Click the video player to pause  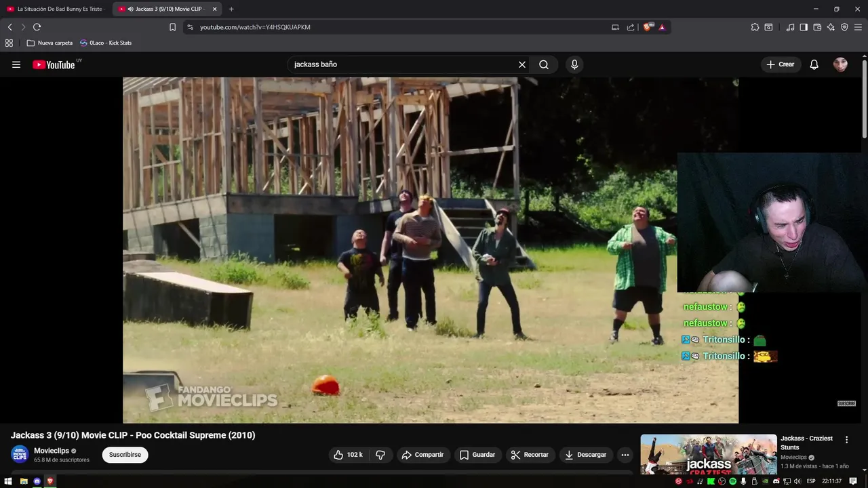coord(430,249)
